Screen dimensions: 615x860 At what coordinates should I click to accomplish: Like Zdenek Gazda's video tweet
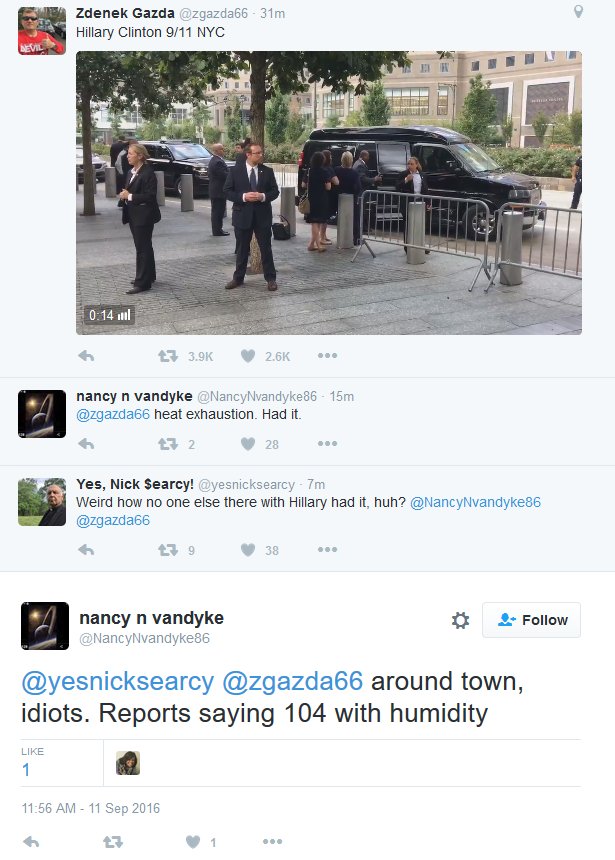click(248, 356)
